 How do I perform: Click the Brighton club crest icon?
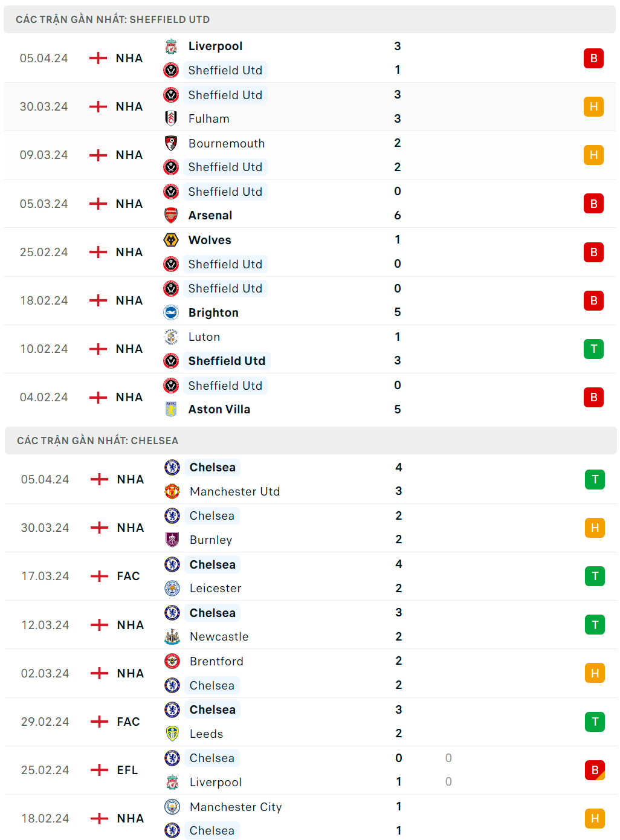(171, 312)
